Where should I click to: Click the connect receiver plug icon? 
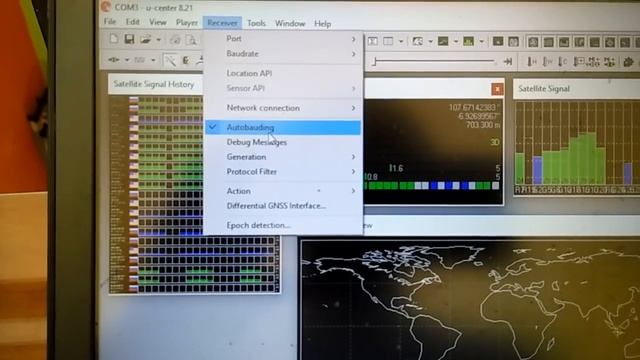tap(114, 60)
